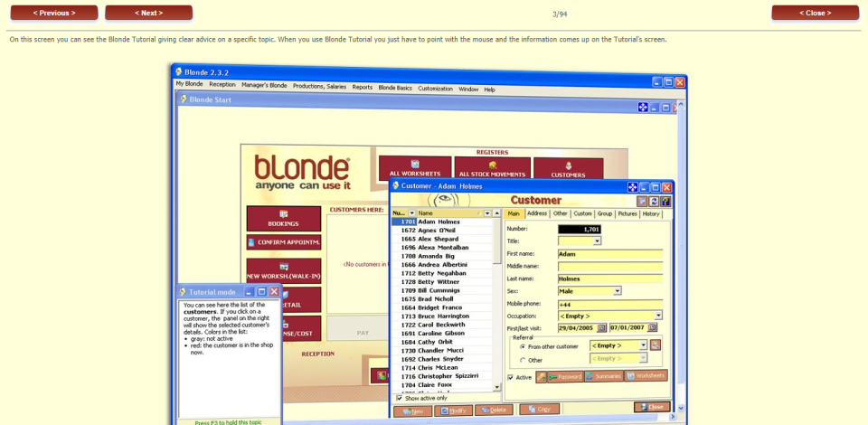Switch to the Custom tab
Screen dimensions: 868x425
click(x=582, y=213)
